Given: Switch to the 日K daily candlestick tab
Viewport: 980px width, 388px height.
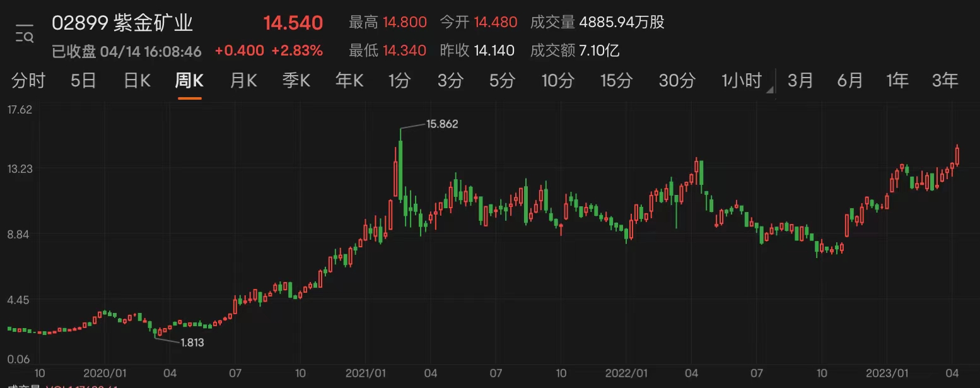Looking at the screenshot, I should (x=136, y=80).
